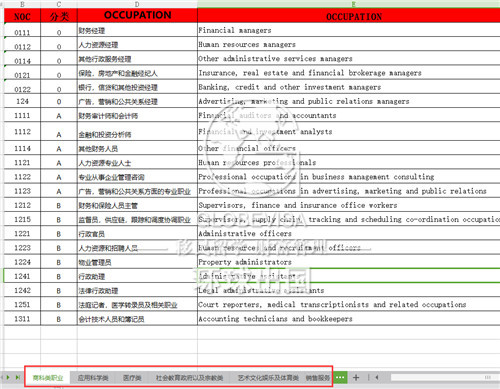Select the 销售服务 sheet tab
The image size is (500, 389).
[318, 378]
